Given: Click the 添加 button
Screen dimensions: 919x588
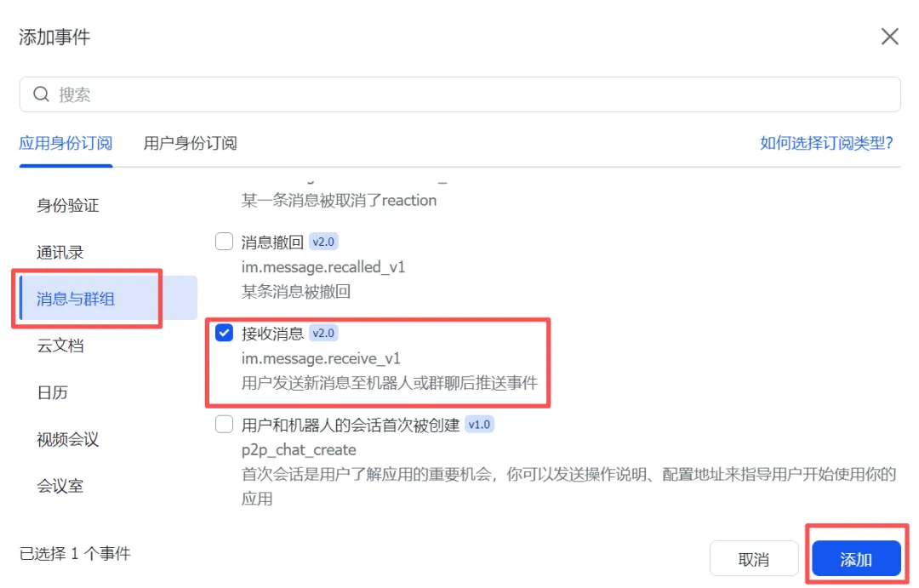Looking at the screenshot, I should [856, 559].
